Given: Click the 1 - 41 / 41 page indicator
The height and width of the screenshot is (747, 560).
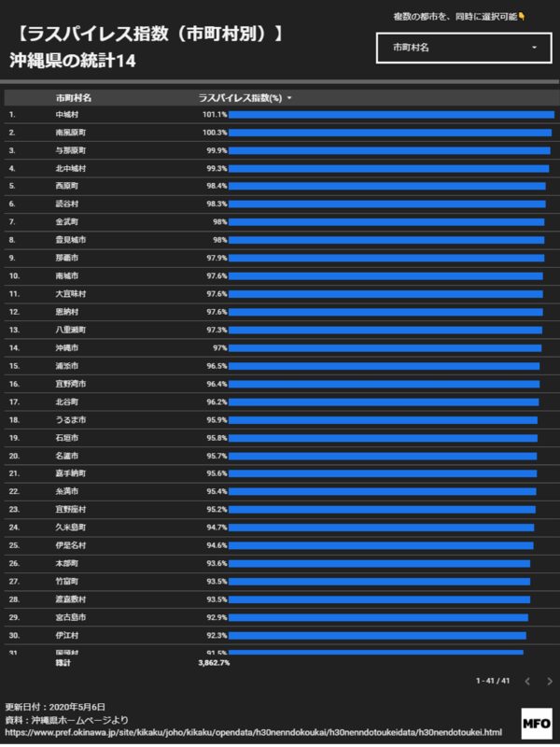Looking at the screenshot, I should pos(493,682).
